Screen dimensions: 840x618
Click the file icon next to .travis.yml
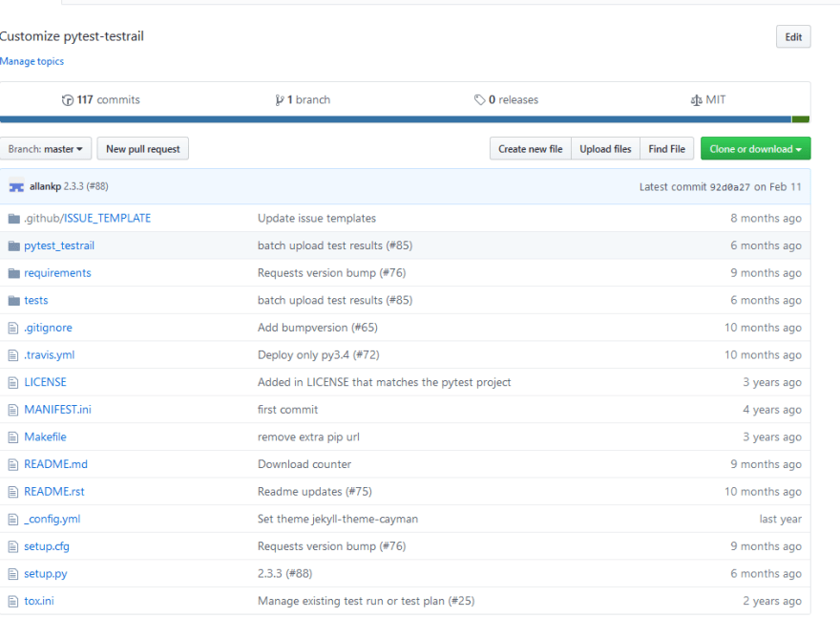[13, 355]
